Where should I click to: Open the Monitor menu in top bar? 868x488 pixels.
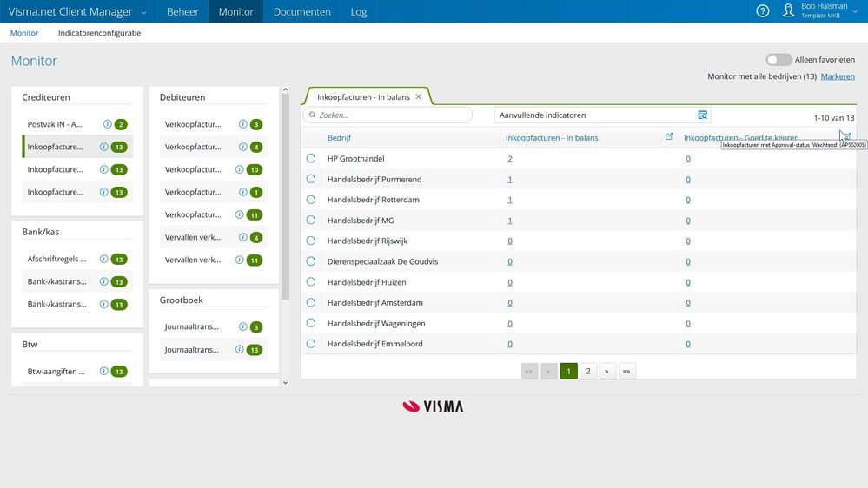[235, 11]
